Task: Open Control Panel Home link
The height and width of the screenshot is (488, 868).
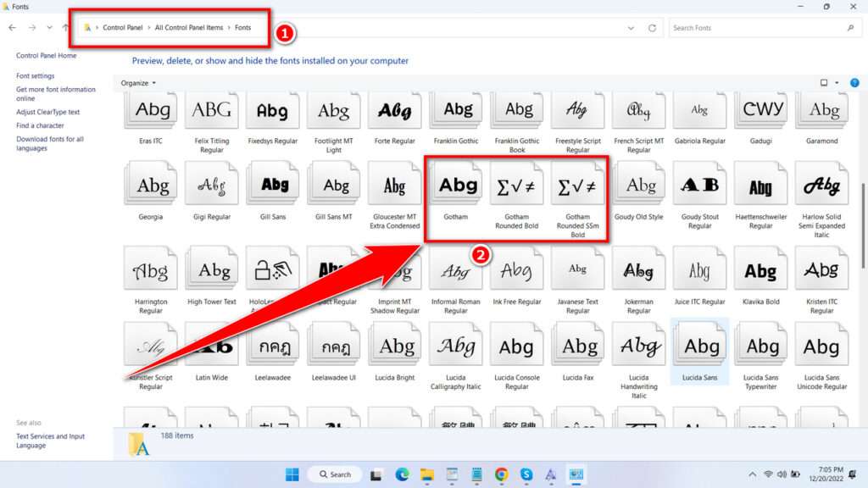Action: coord(47,55)
